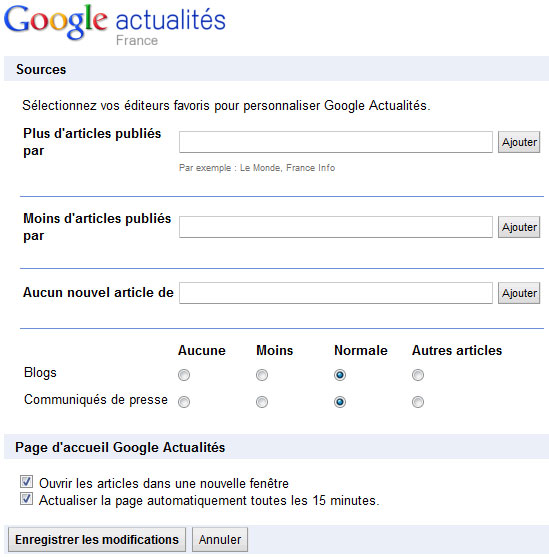The image size is (549, 557).
Task: Focus the Plus d'articles publiés par field
Action: [x=336, y=142]
